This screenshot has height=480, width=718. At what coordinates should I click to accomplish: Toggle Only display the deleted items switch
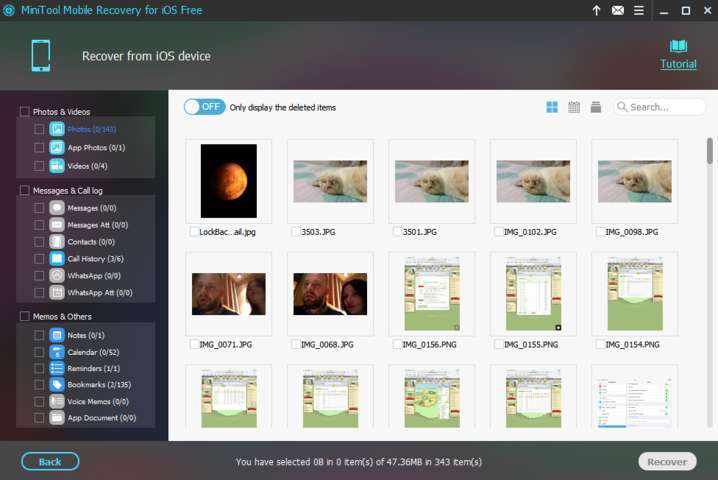[205, 107]
